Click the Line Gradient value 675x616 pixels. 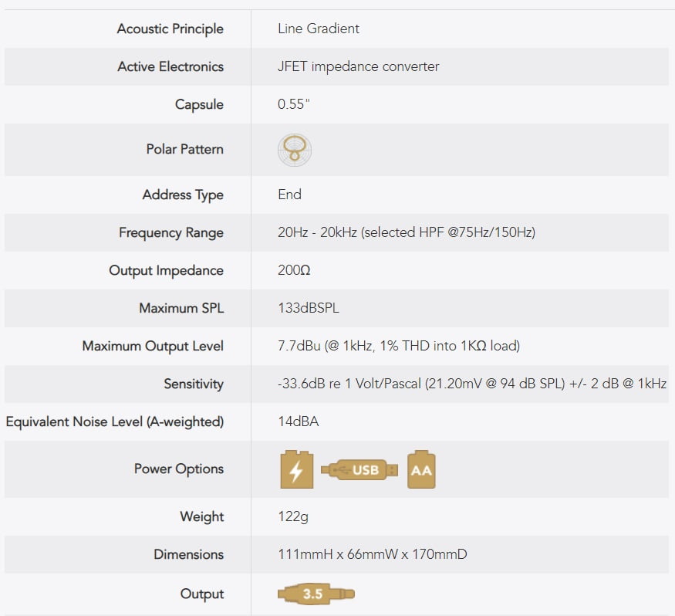pos(319,29)
